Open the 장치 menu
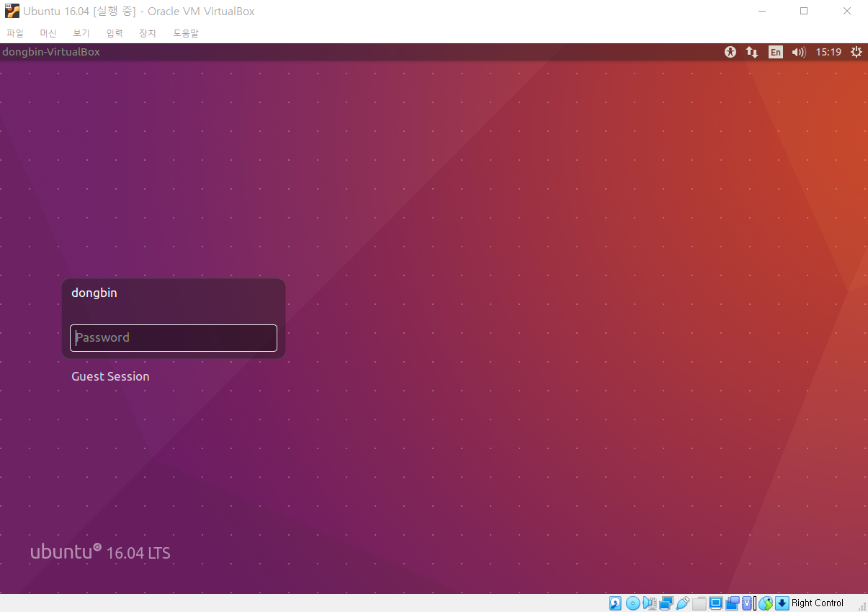868x612 pixels. tap(148, 33)
